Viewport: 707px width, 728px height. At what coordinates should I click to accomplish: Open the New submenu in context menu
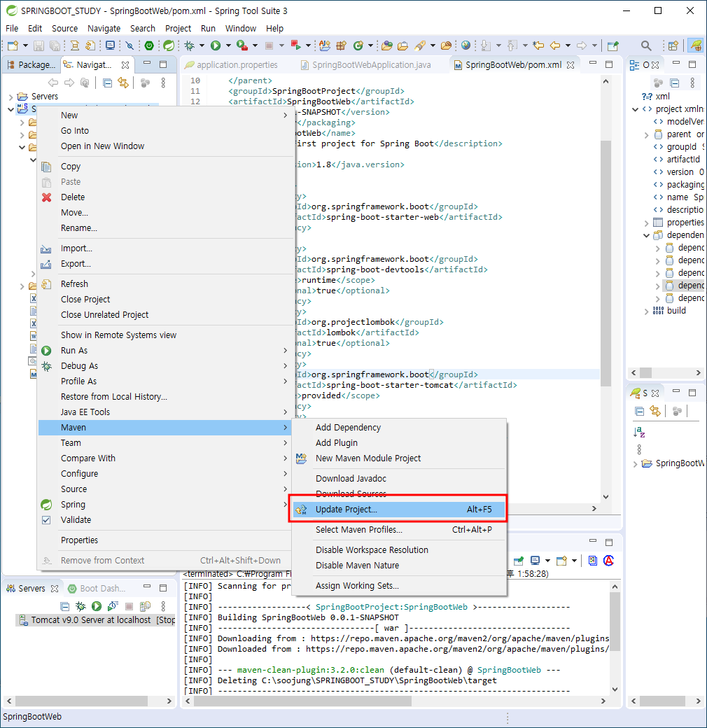pyautogui.click(x=164, y=115)
